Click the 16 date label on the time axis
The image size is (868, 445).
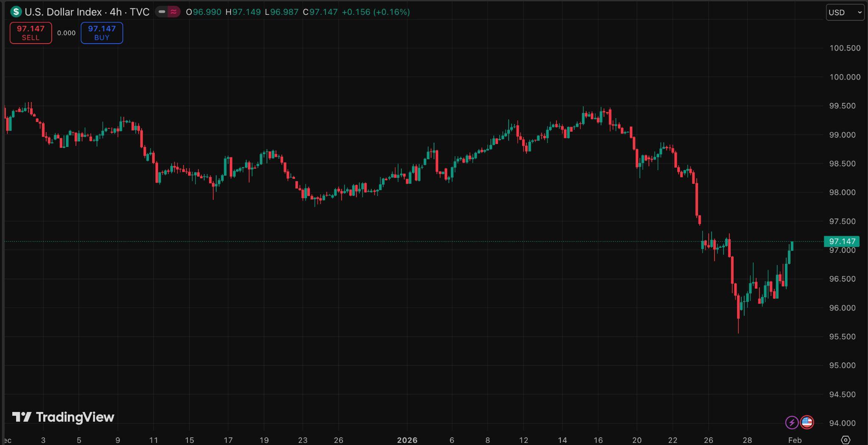[x=598, y=440]
